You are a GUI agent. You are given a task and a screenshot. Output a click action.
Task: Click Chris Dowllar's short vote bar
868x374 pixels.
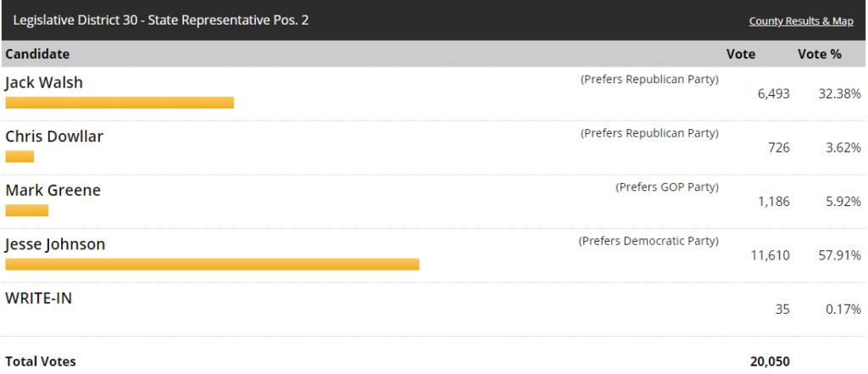tap(19, 156)
